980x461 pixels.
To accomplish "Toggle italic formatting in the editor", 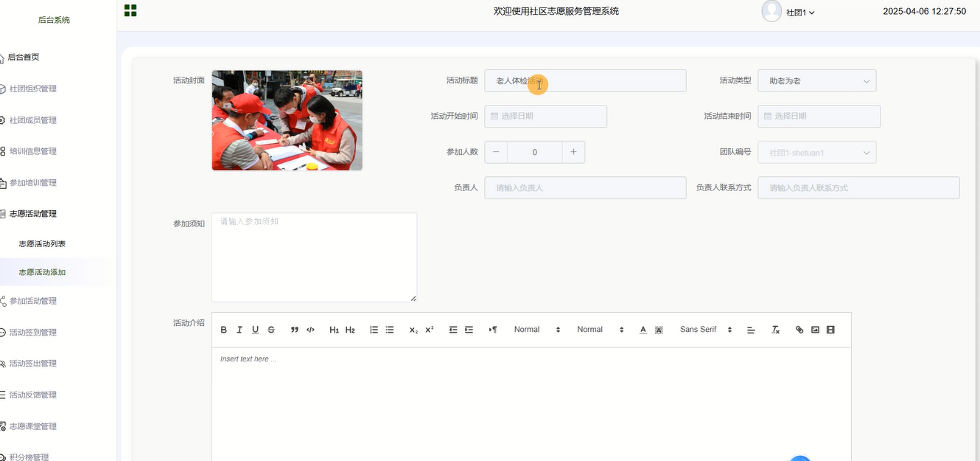I will 239,330.
